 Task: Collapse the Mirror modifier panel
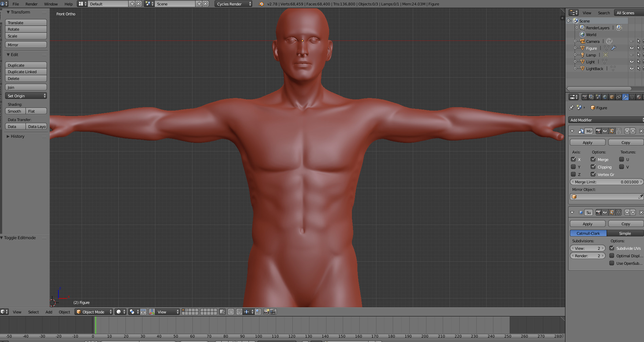click(x=572, y=131)
